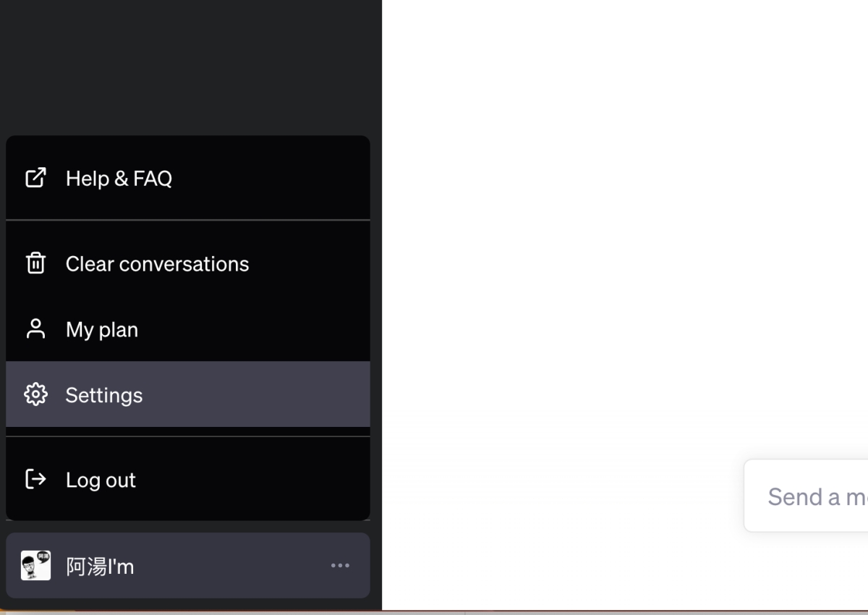Screen dimensions: 868x615
Task: Click the person icon for My plan
Action: (35, 329)
